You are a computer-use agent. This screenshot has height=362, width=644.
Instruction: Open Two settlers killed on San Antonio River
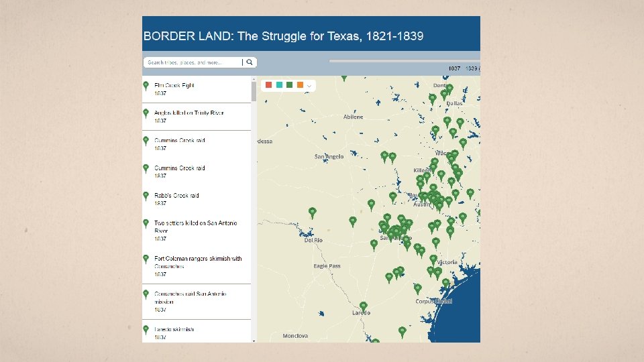197,231
